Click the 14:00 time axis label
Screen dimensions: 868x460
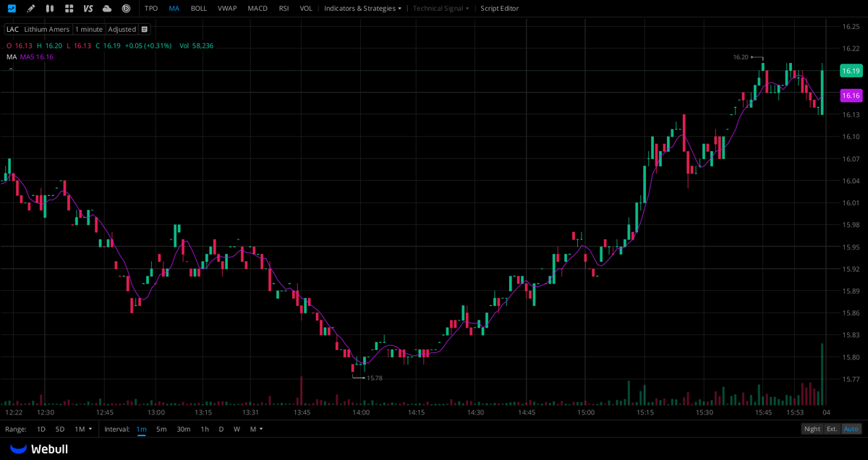tap(361, 412)
